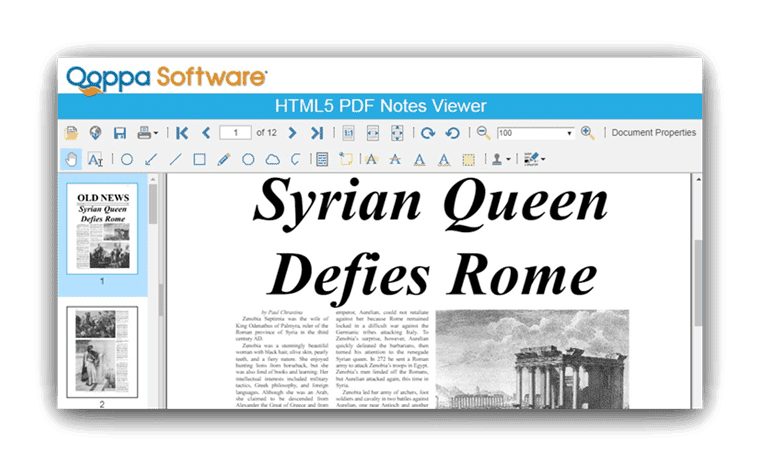Rotate page clockwise

tap(428, 133)
